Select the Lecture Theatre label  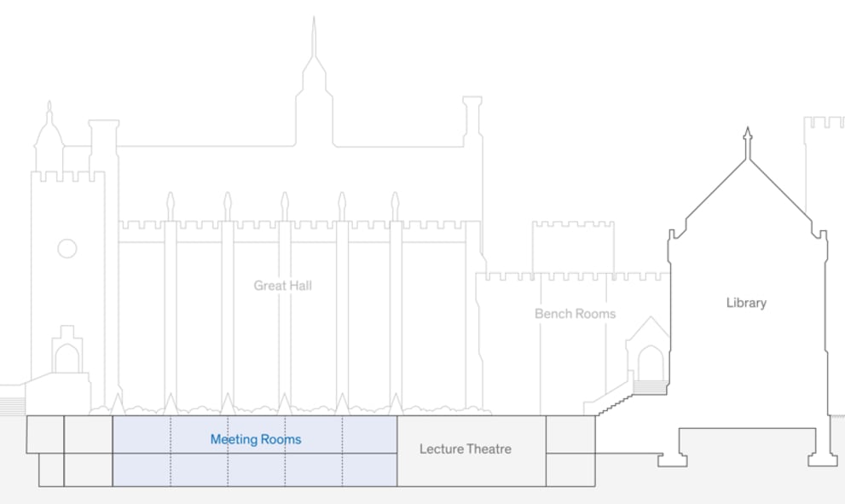click(x=466, y=449)
